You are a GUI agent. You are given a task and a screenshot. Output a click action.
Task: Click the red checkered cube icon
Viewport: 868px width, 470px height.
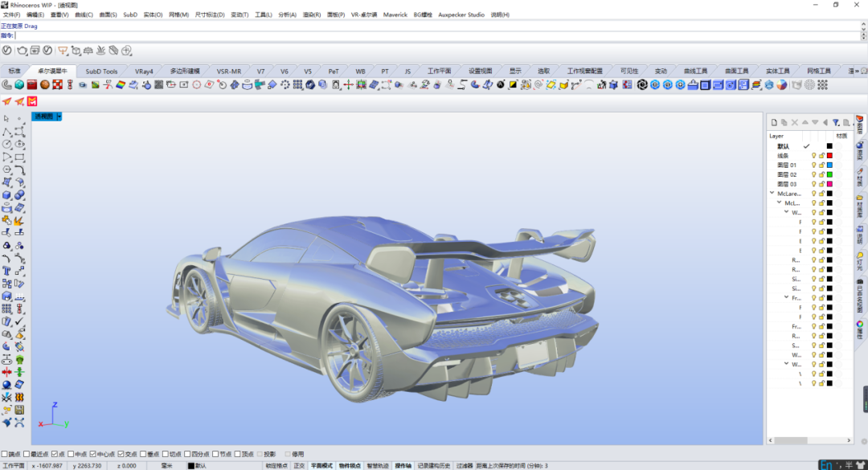[57, 84]
